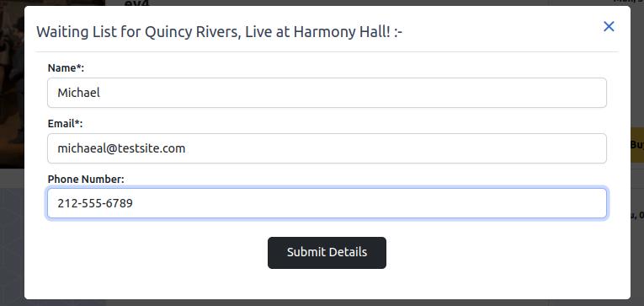Click the divider line under the dialog title

pos(327,51)
